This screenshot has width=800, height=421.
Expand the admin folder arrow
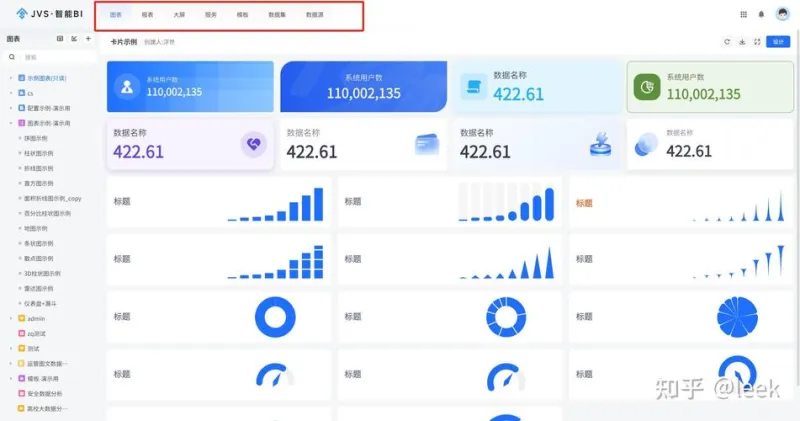pyautogui.click(x=11, y=318)
